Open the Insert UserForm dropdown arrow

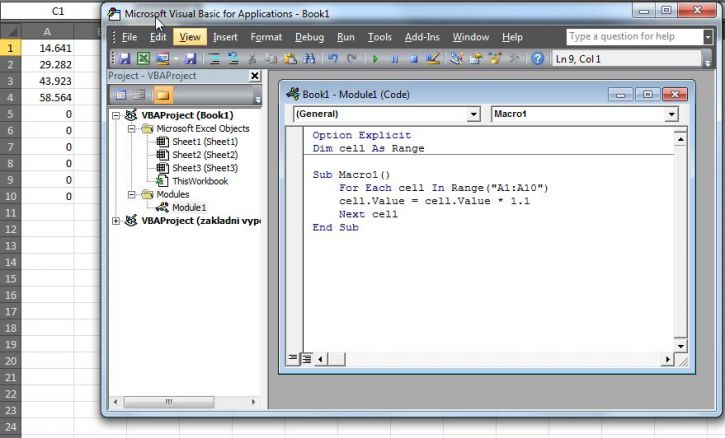pos(175,59)
